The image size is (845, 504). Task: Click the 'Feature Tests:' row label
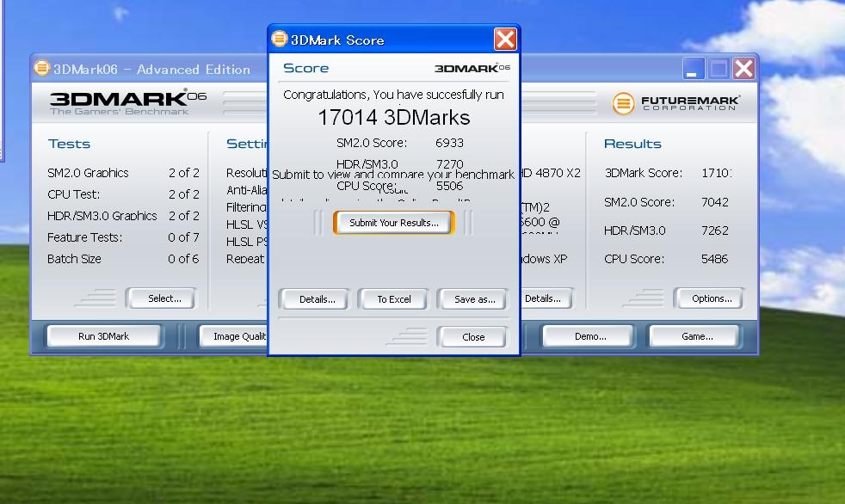tap(84, 237)
